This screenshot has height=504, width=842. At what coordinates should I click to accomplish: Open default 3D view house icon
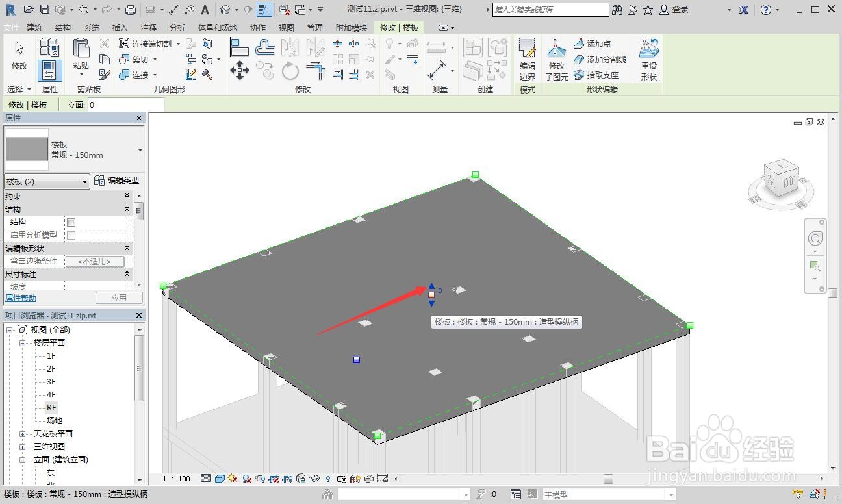coord(225,10)
